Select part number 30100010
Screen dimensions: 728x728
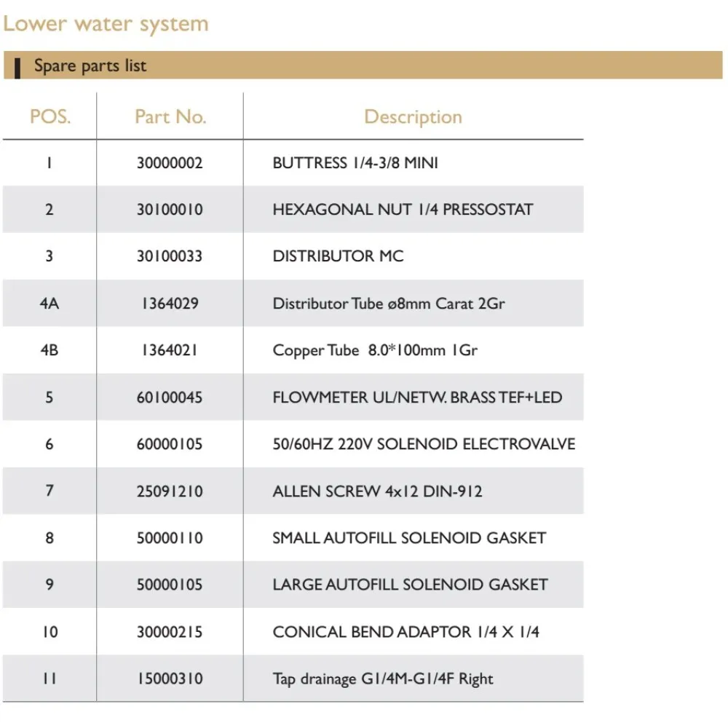click(x=170, y=210)
